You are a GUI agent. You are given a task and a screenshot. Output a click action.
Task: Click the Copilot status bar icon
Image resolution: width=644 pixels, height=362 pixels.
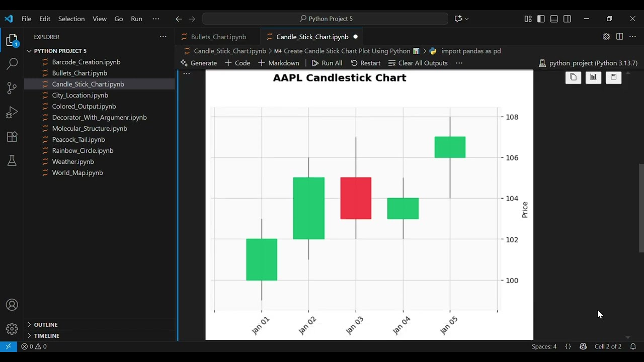click(x=583, y=346)
